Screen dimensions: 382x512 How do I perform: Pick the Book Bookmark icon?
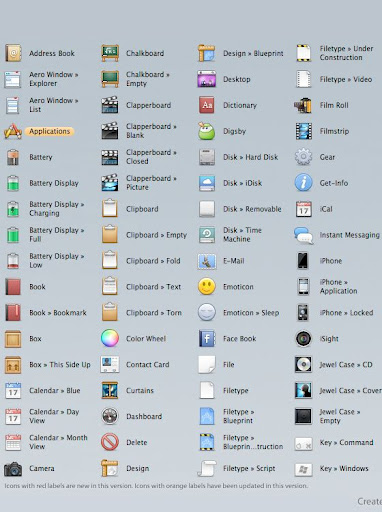(x=13, y=313)
